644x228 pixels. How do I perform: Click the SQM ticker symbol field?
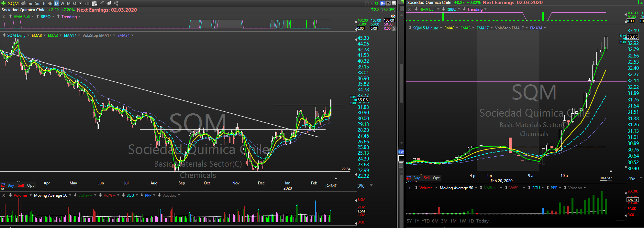[13, 3]
